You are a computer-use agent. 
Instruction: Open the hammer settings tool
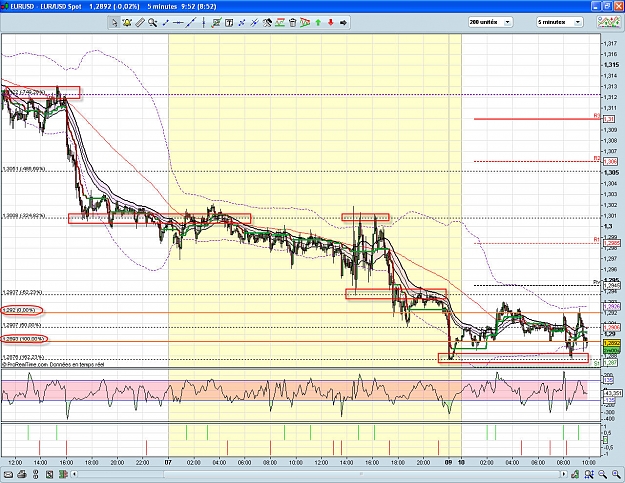tap(267, 23)
